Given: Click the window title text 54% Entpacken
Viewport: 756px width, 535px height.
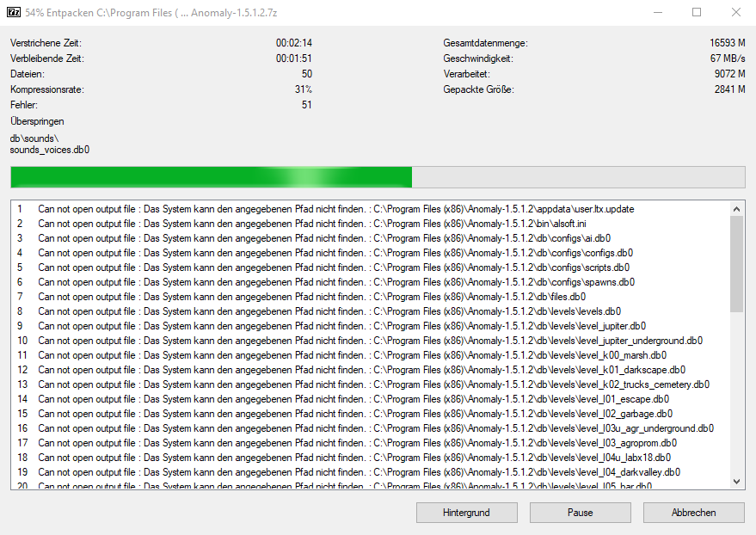Looking at the screenshot, I should click(59, 13).
